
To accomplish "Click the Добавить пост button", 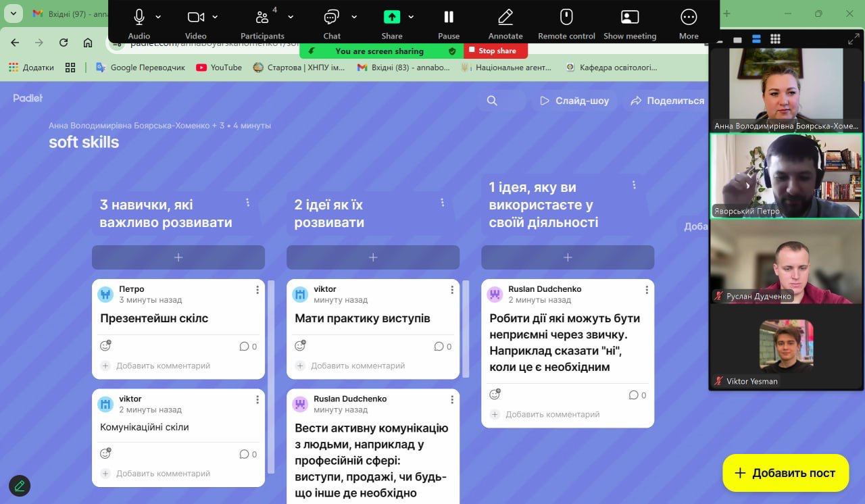I will (x=785, y=473).
